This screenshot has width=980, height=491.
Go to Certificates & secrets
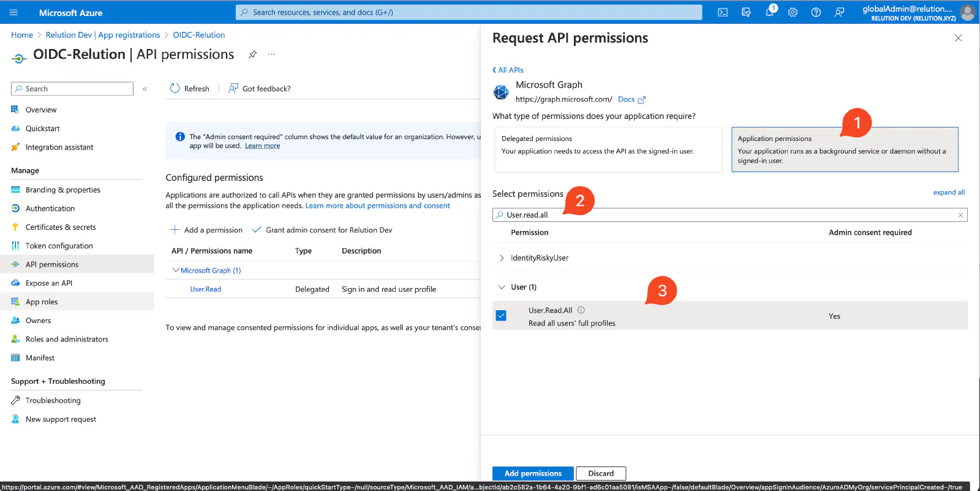click(61, 227)
